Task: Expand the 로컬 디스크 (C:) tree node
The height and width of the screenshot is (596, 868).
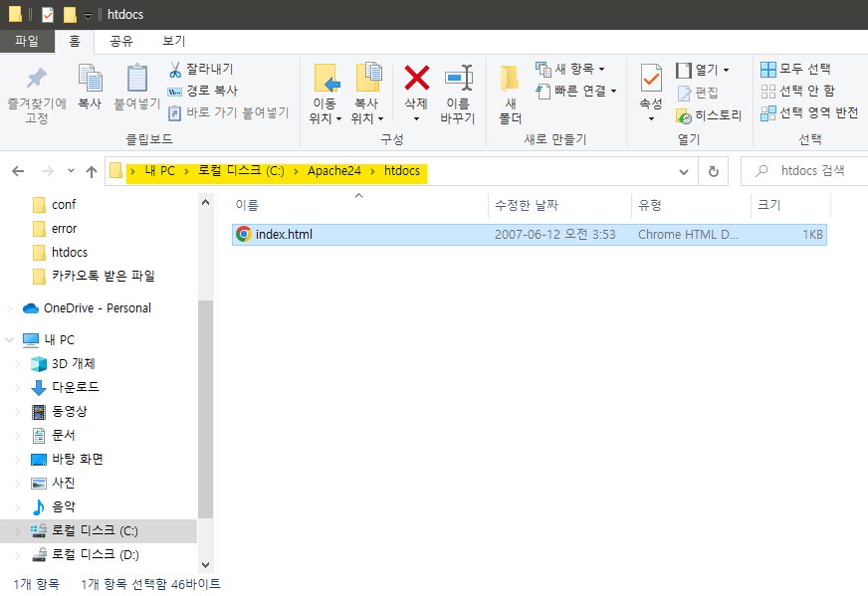Action: point(17,531)
